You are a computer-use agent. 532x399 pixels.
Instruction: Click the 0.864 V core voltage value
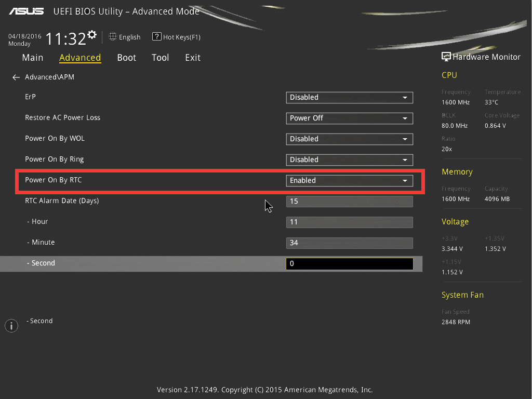click(495, 126)
